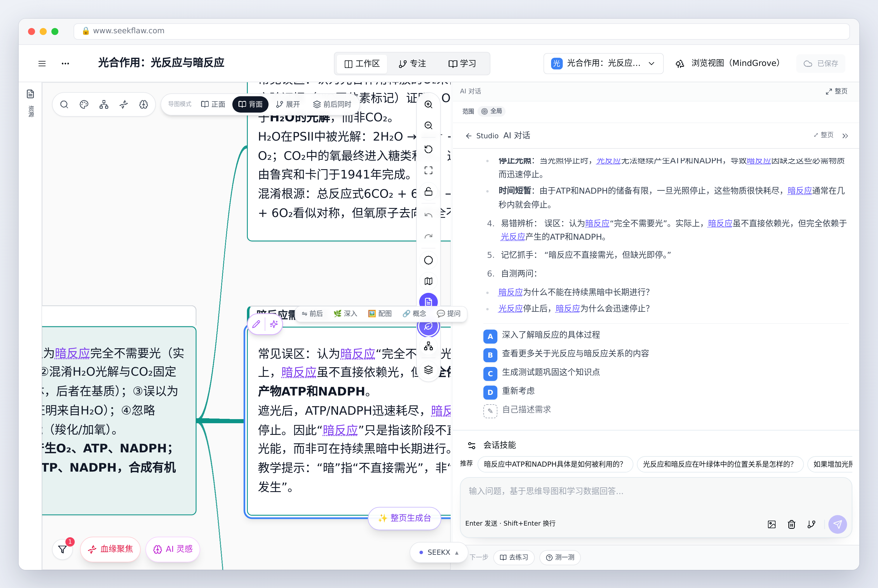
Task: Click the brain AI icon in canvas toolbar
Action: tap(144, 104)
